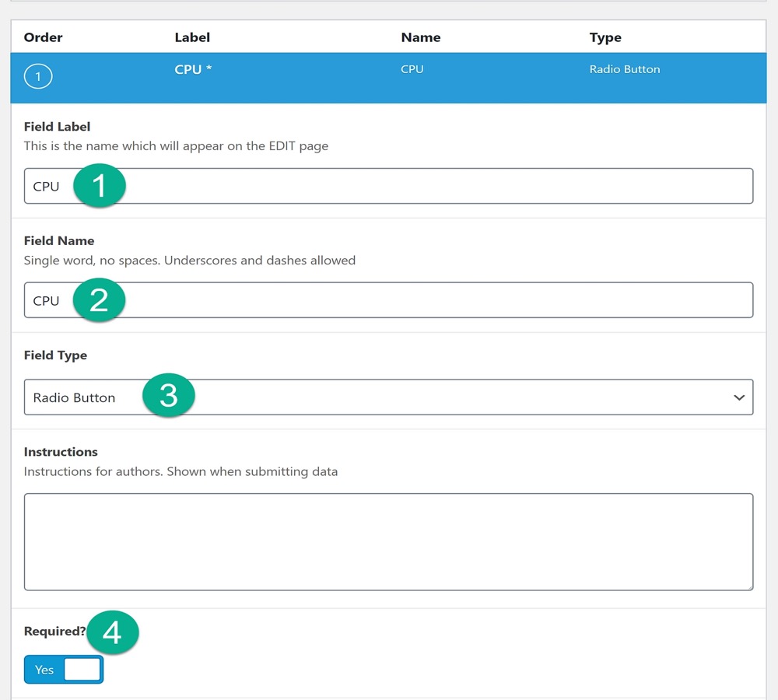This screenshot has height=700, width=778.
Task: Click inside the Field Name input
Action: [388, 300]
